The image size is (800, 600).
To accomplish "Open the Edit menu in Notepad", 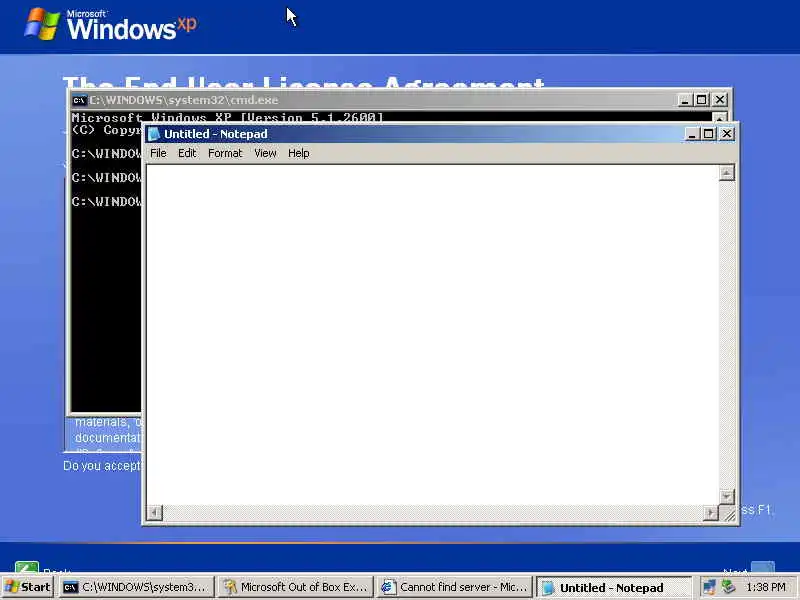I will coord(187,153).
